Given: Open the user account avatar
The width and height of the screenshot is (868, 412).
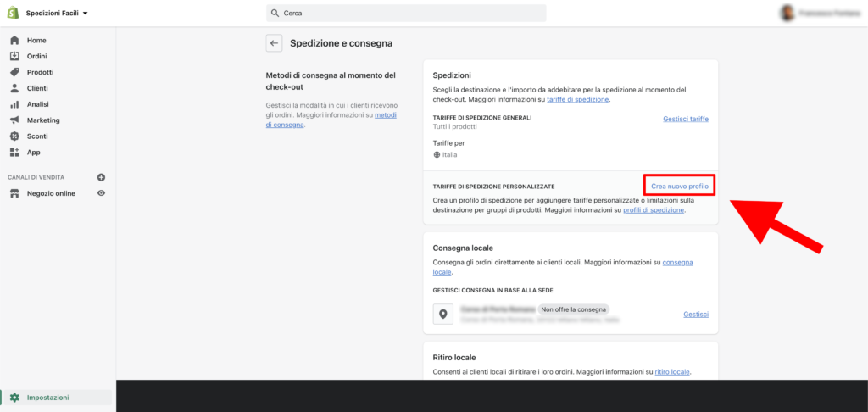Looking at the screenshot, I should coord(786,14).
